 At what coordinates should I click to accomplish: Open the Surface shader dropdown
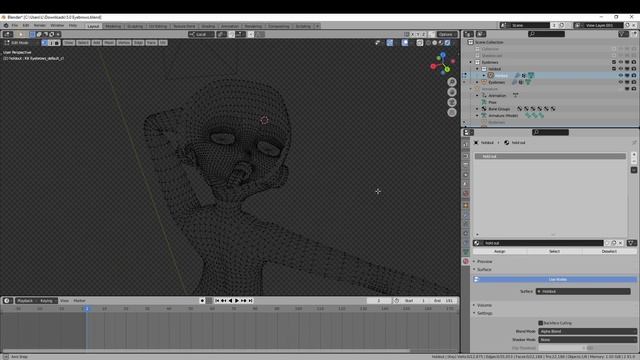[x=583, y=291]
